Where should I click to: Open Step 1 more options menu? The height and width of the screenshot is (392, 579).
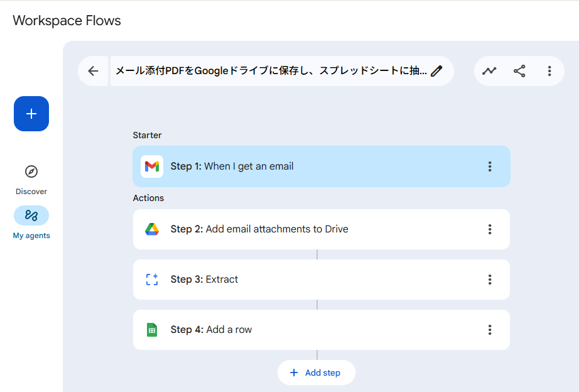tap(490, 166)
